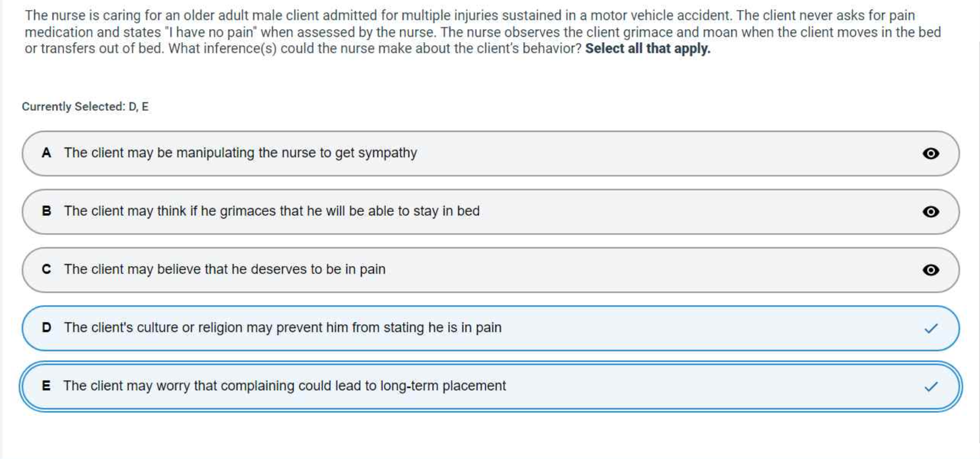Image resolution: width=980 pixels, height=459 pixels.
Task: Click the bold "Select all that apply." text
Action: 647,49
